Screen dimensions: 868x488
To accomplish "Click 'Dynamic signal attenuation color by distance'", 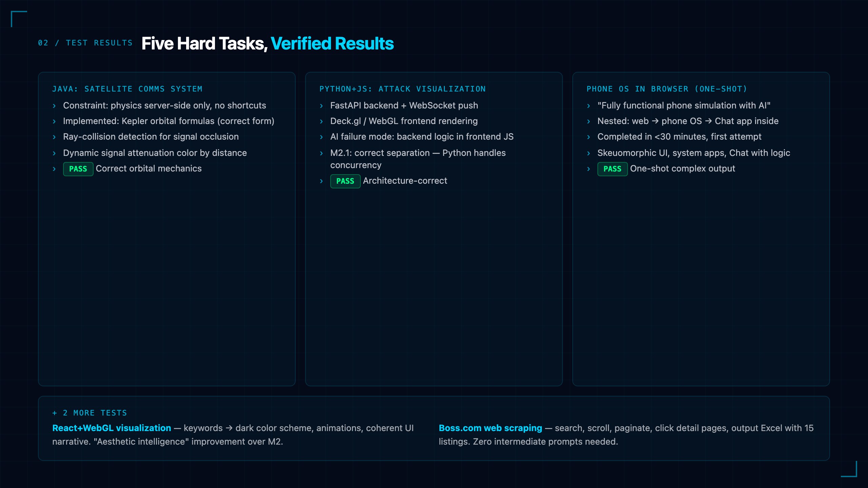I will (155, 153).
